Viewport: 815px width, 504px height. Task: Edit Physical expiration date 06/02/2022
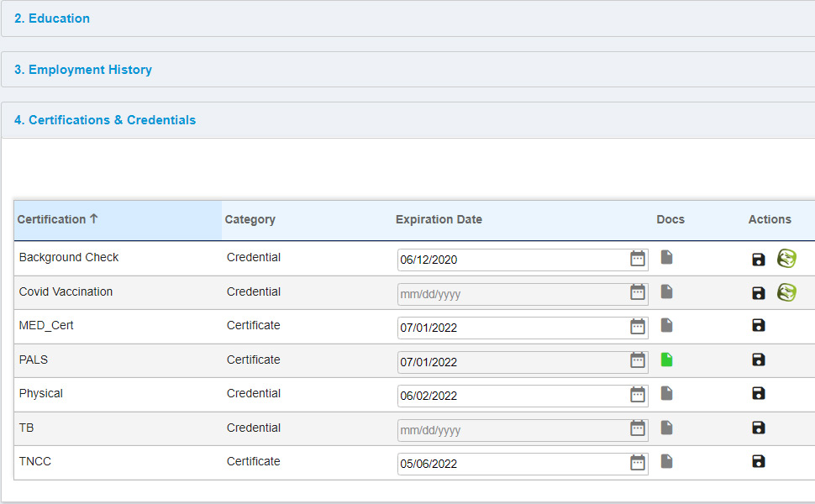(x=523, y=396)
